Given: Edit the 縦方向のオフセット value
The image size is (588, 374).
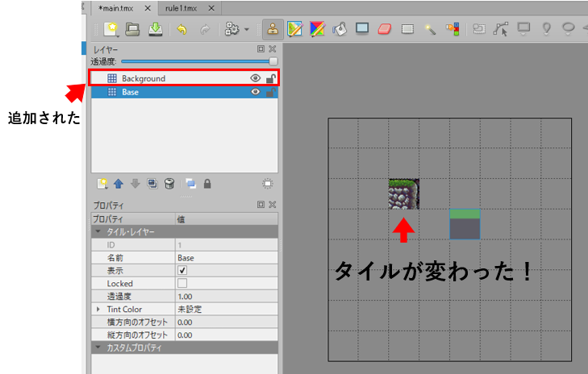Looking at the screenshot, I should (227, 335).
